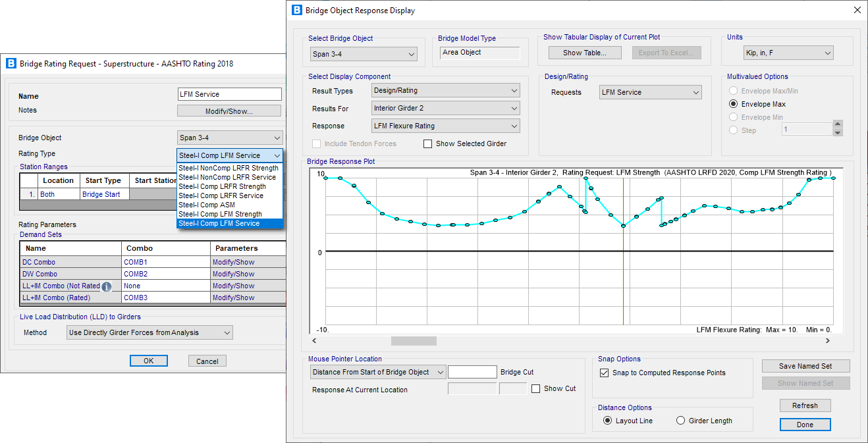868x443 pixels.
Task: Select the Layout Line distance option
Action: pyautogui.click(x=607, y=421)
